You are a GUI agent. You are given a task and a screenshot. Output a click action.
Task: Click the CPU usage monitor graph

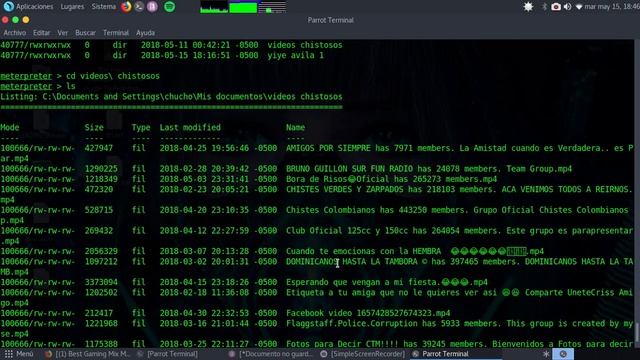214,7
